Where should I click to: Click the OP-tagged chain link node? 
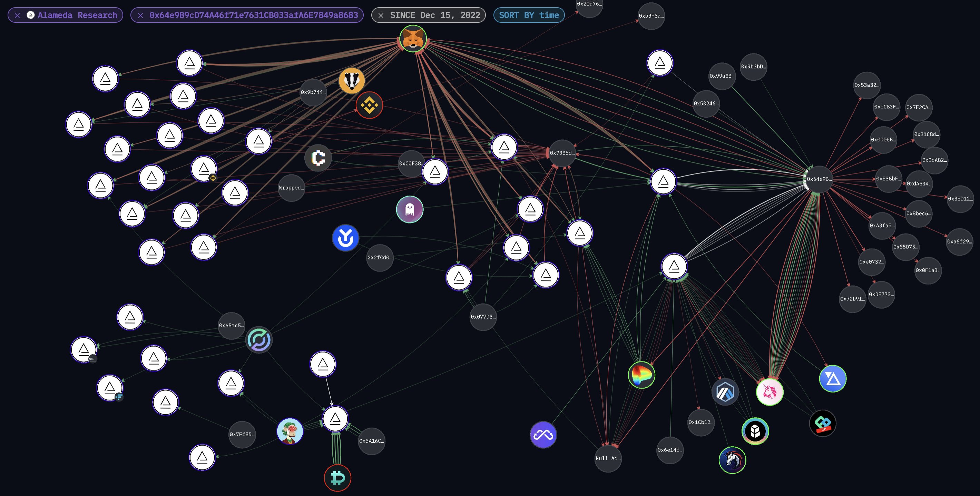823,423
